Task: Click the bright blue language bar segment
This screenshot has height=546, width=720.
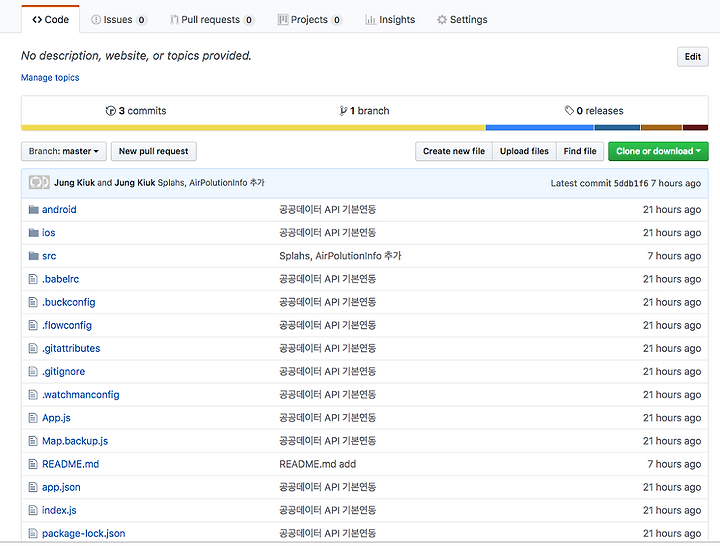Action: pyautogui.click(x=540, y=128)
